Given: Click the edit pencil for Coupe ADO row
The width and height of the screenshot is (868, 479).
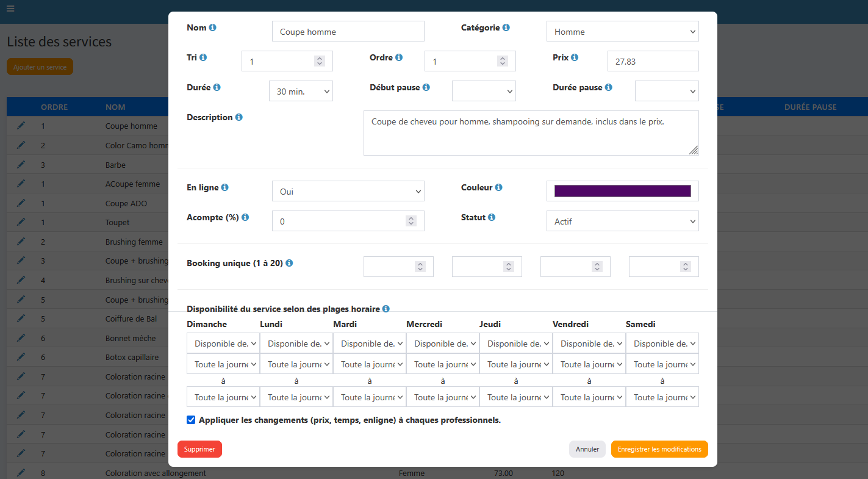Looking at the screenshot, I should coord(21,203).
